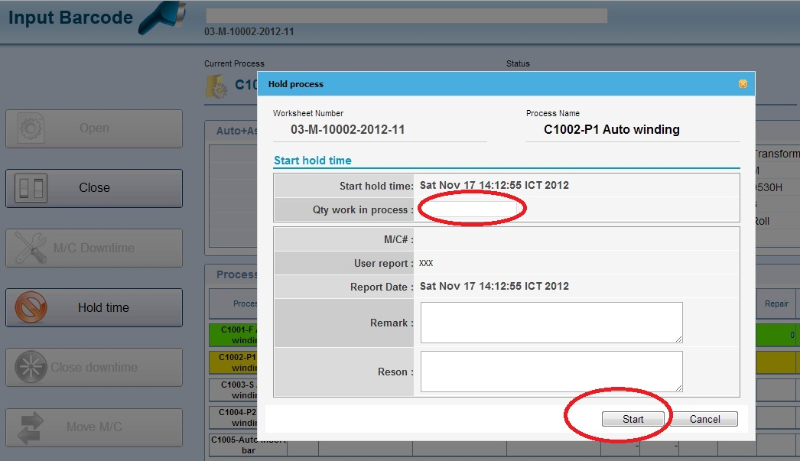Screen dimensions: 800x461
Task: Click the Start button in Hold process dialog
Action: [633, 419]
